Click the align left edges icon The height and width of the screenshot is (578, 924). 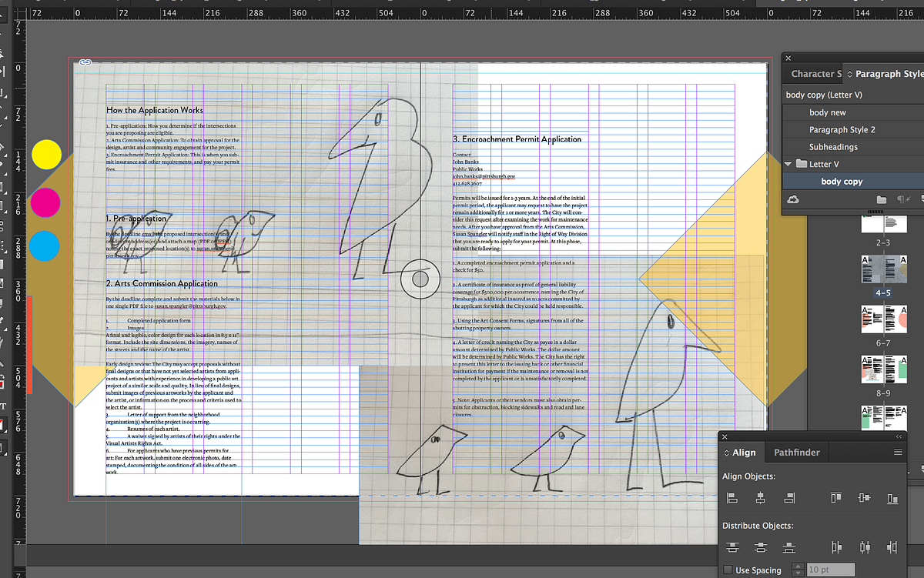[732, 499]
